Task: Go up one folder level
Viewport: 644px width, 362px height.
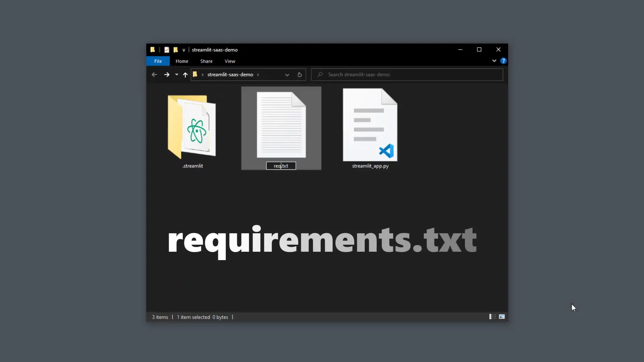Action: [185, 75]
